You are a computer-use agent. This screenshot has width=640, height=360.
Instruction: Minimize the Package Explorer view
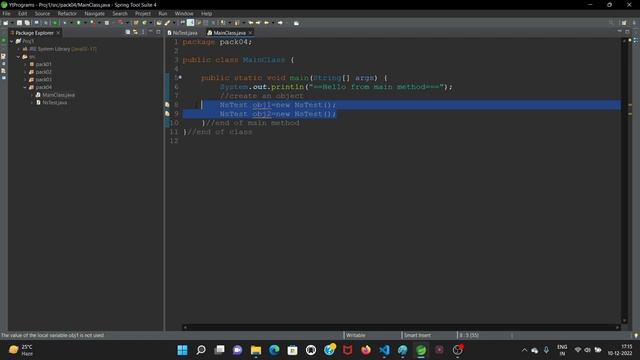click(151, 32)
